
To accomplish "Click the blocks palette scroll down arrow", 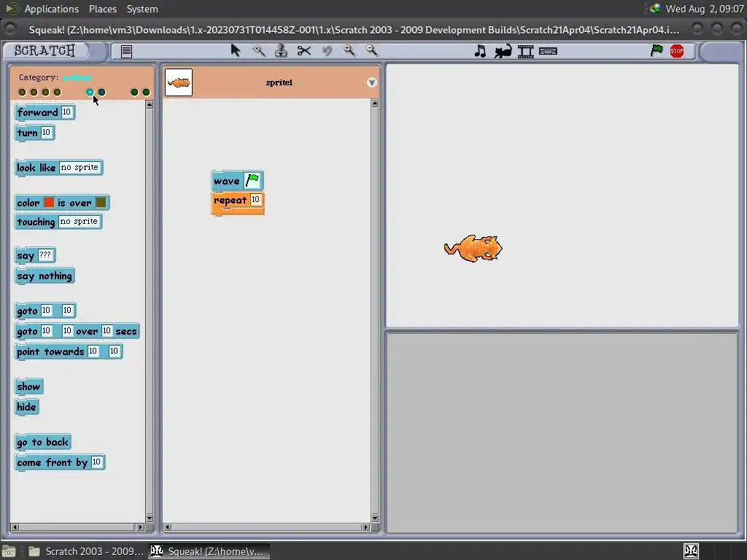I will click(150, 518).
